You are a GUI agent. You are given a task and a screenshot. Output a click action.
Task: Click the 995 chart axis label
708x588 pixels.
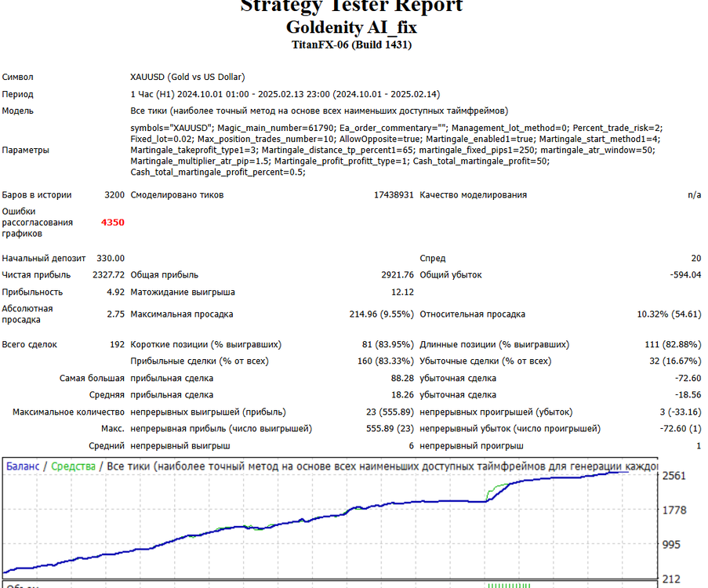(671, 544)
